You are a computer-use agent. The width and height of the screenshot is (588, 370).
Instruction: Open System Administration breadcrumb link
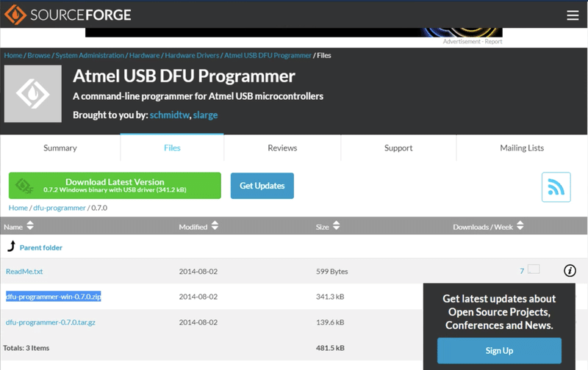pyautogui.click(x=90, y=55)
